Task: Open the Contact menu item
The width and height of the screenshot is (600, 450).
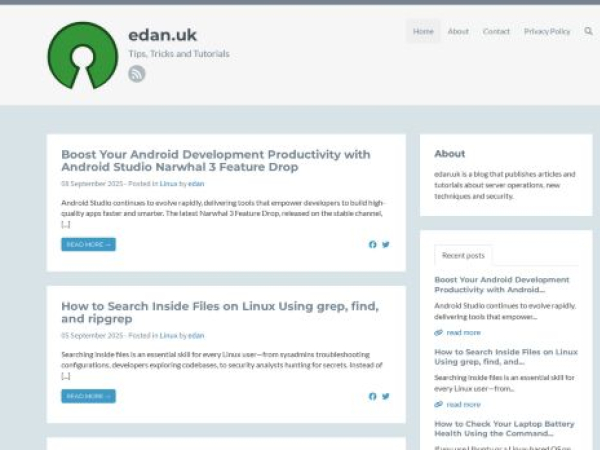Action: [x=496, y=31]
